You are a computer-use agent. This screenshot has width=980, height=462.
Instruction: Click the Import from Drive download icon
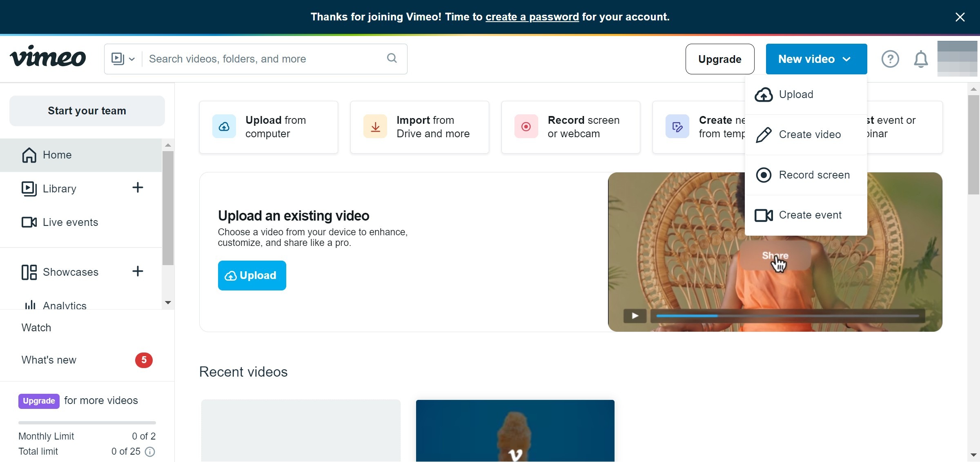point(375,127)
